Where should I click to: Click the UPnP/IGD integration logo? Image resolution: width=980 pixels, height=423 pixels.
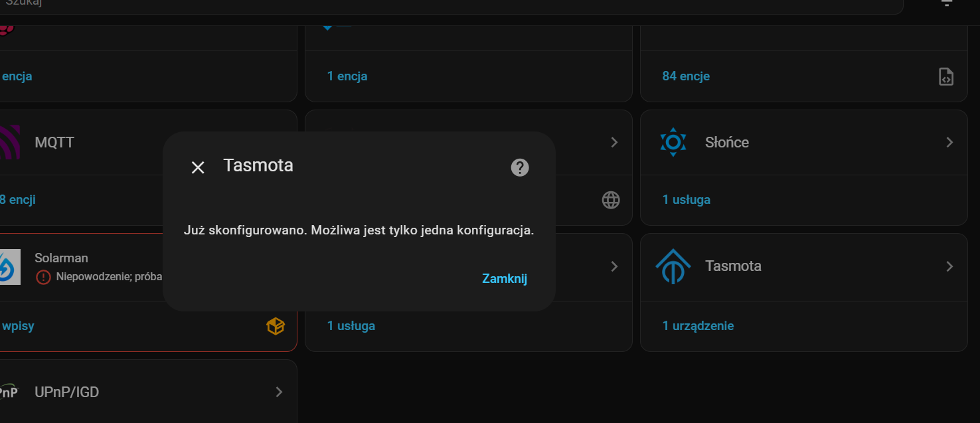click(x=8, y=392)
